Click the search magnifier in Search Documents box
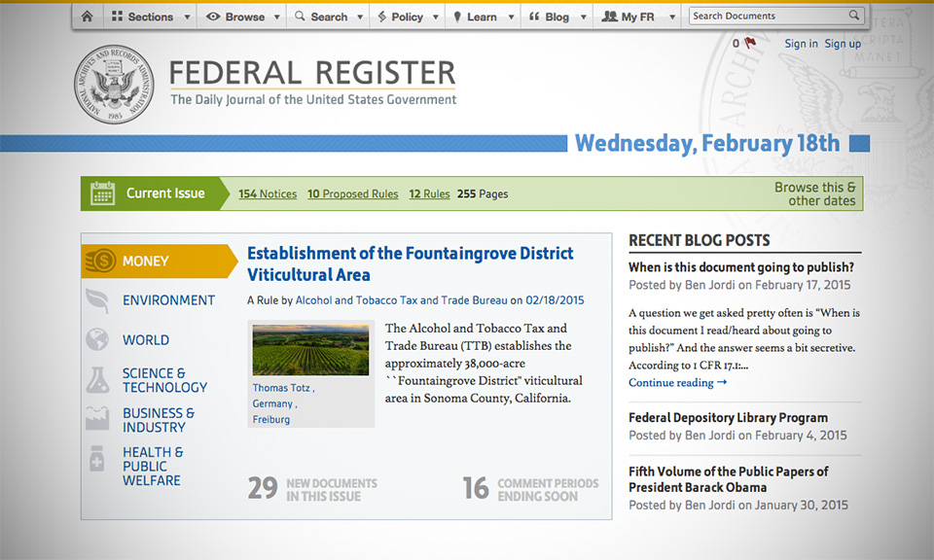This screenshot has width=934, height=560. click(854, 16)
